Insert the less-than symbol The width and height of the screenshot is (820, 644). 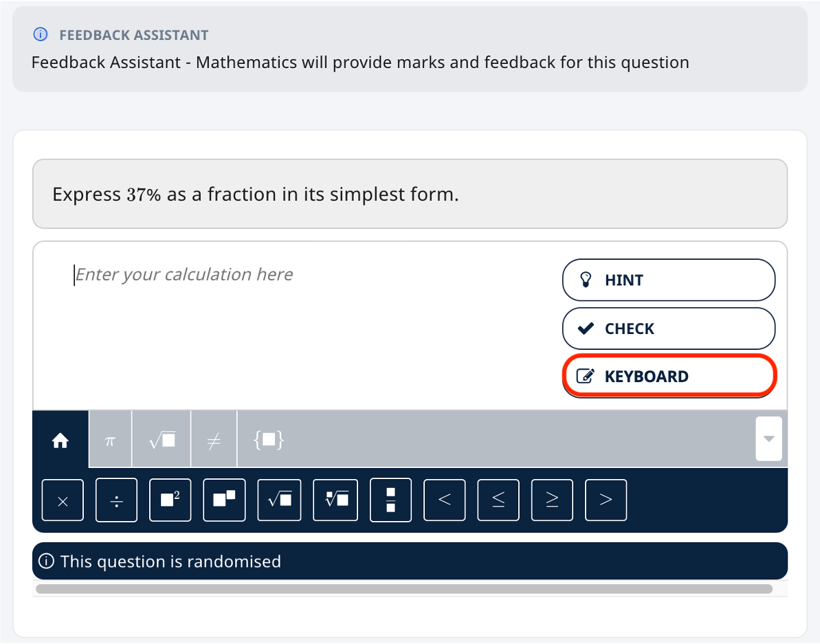444,500
